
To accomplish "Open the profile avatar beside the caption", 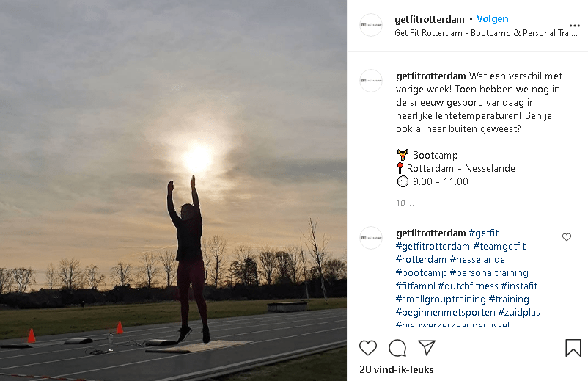I will point(371,80).
